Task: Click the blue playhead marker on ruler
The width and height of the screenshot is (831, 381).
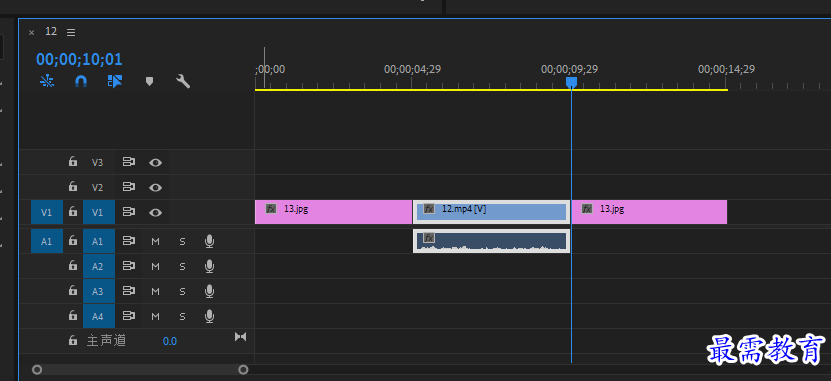Action: [571, 82]
